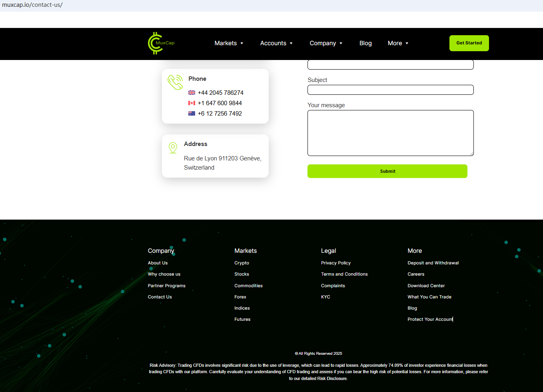Image resolution: width=543 pixels, height=392 pixels.
Task: Open Deposit and Withdrawal footer link
Action: pyautogui.click(x=433, y=263)
